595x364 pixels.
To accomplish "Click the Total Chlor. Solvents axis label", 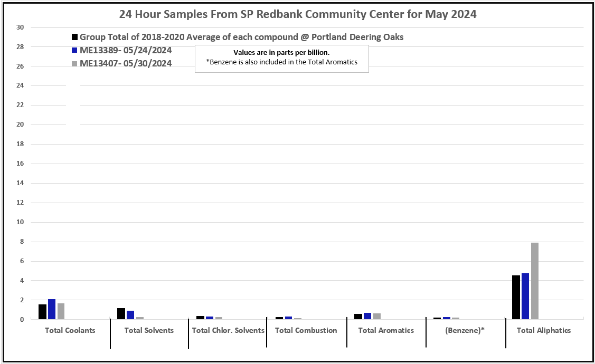I will pyautogui.click(x=228, y=331).
